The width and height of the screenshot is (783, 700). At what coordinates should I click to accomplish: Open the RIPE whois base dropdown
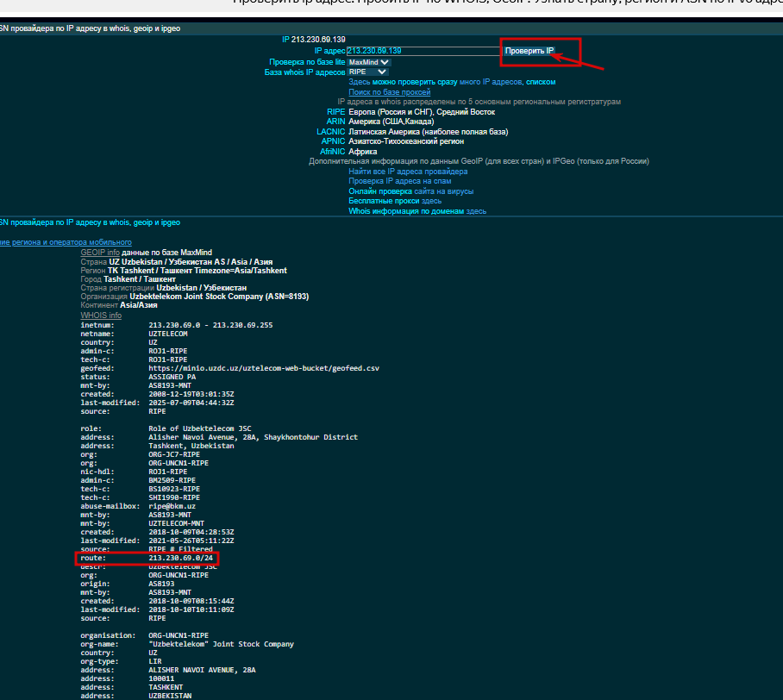(367, 72)
